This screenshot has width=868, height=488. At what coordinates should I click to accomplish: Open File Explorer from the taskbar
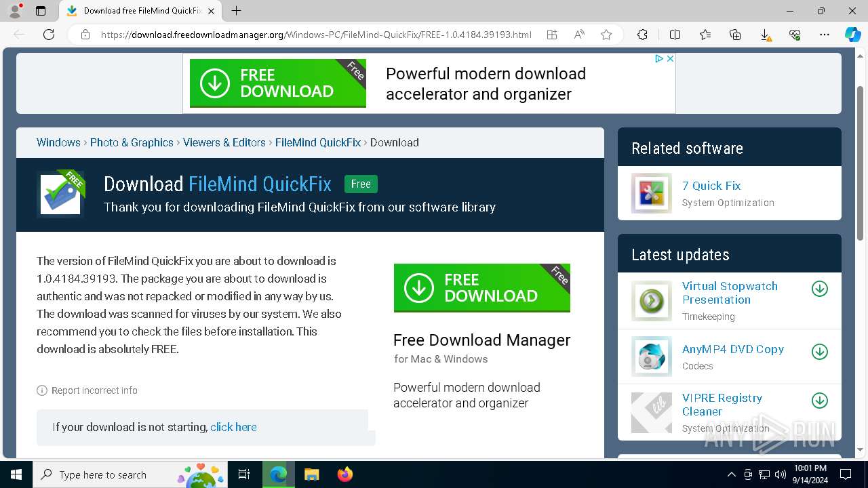(x=311, y=474)
